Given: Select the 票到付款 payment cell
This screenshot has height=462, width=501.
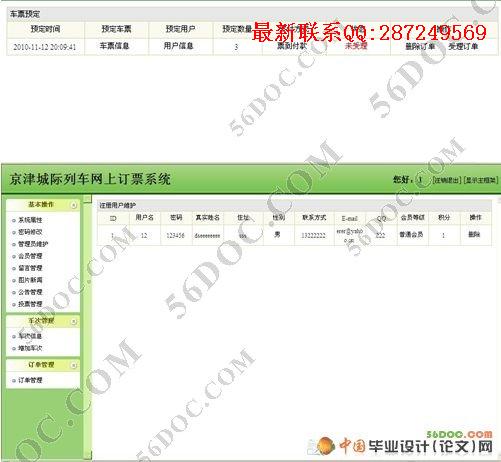Looking at the screenshot, I should tap(292, 46).
